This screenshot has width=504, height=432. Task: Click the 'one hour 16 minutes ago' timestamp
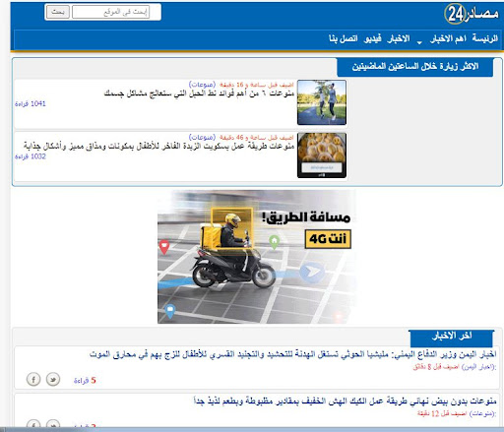click(x=257, y=85)
